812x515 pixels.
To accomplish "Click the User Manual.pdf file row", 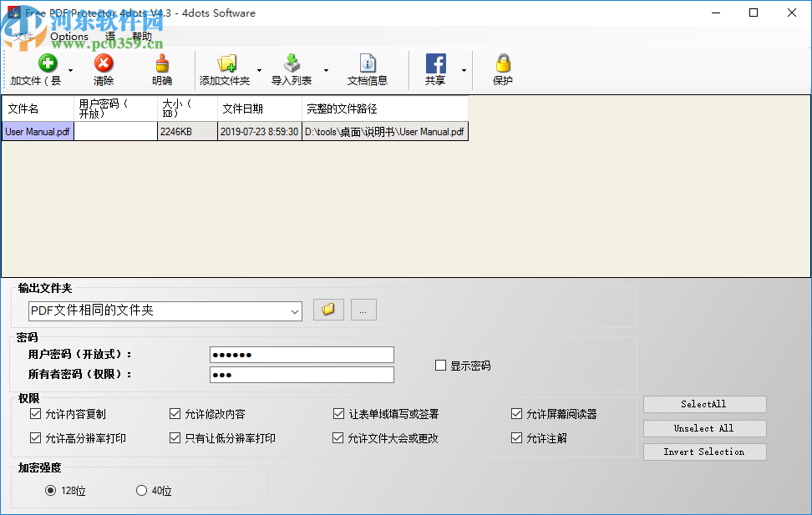I will coord(37,131).
